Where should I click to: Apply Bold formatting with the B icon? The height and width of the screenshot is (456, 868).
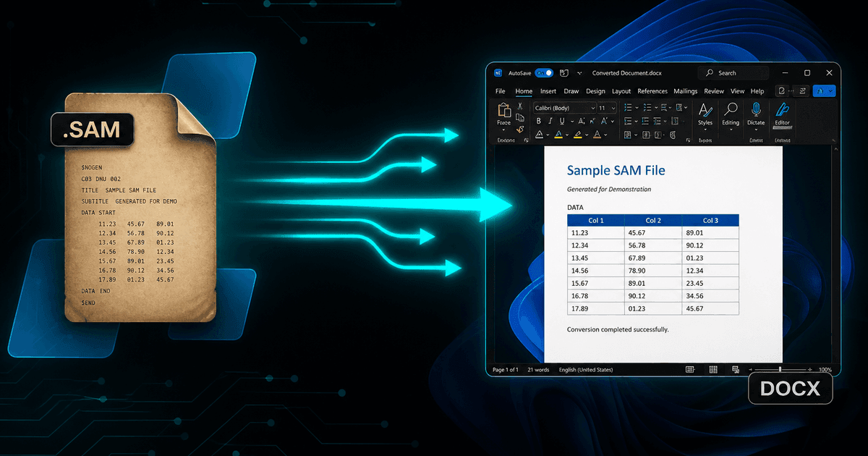click(x=539, y=121)
